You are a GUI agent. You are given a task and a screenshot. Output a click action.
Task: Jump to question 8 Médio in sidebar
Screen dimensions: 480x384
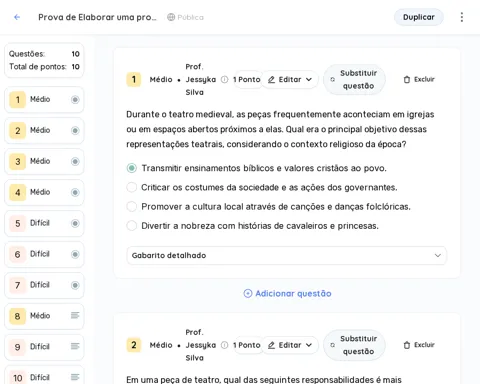click(44, 316)
